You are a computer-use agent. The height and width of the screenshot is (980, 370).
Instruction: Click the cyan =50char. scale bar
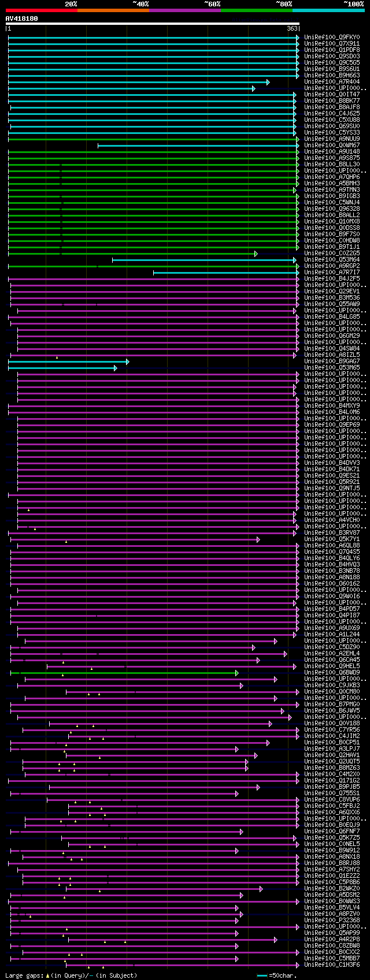click(262, 975)
